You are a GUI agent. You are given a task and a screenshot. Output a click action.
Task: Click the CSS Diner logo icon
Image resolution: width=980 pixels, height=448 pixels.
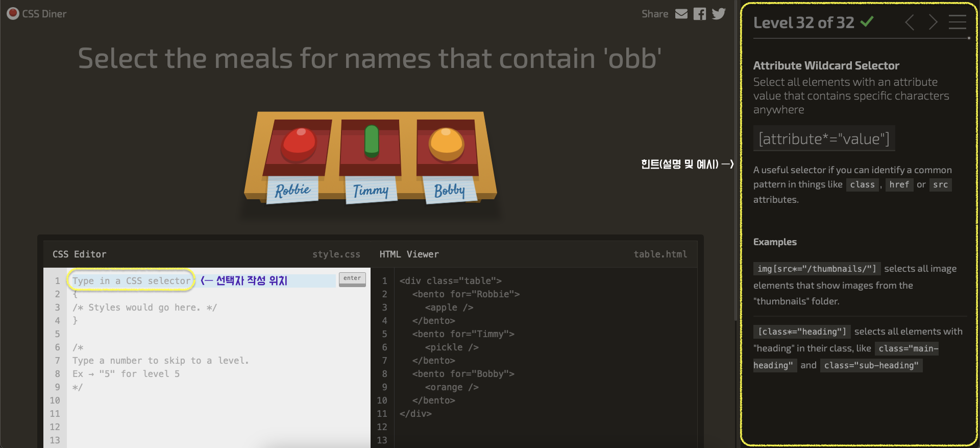(13, 14)
